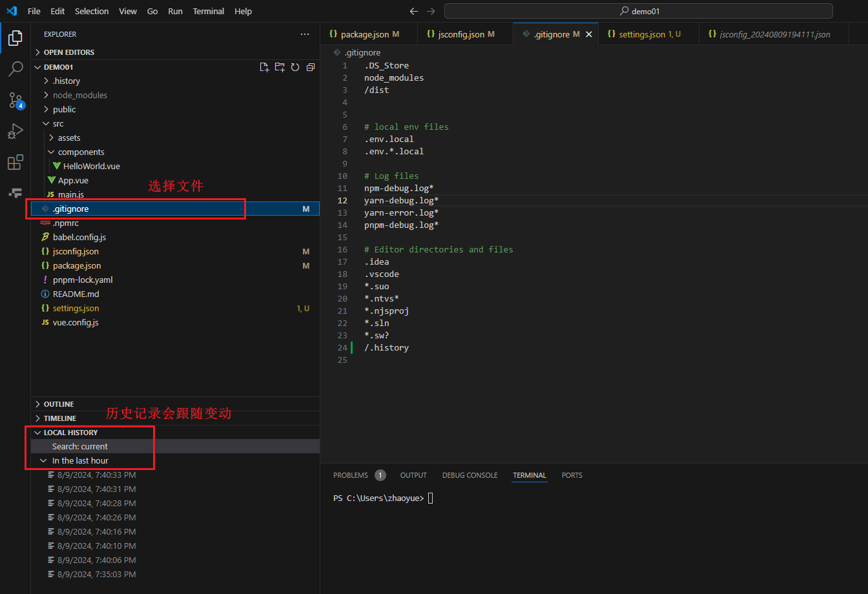Open the last activity bar icon below Extensions
The width and height of the screenshot is (868, 594).
tap(15, 192)
